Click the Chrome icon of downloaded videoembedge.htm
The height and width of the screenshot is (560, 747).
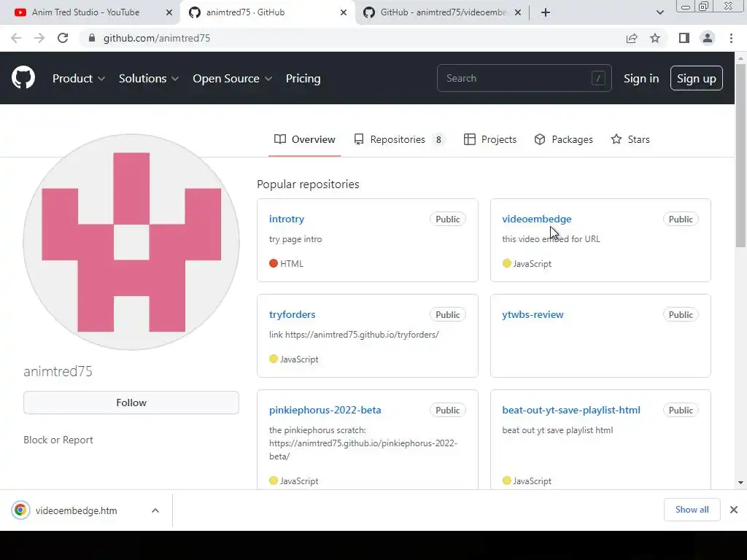[20, 510]
